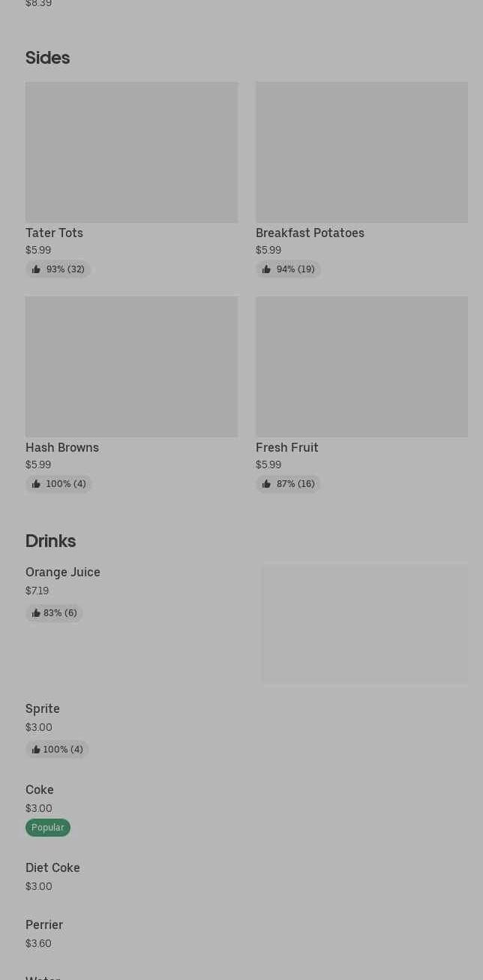Click thumbs-up icon under Orange Juice
This screenshot has height=980, width=483.
pyautogui.click(x=36, y=613)
